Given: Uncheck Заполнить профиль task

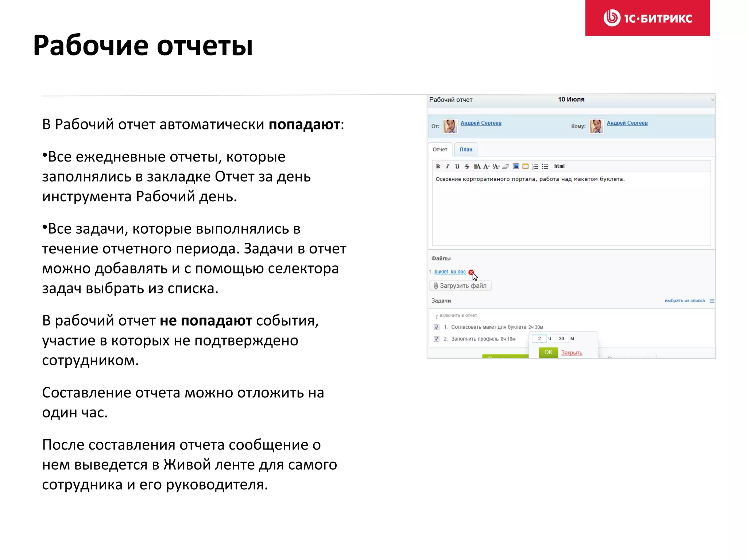Looking at the screenshot, I should click(436, 339).
